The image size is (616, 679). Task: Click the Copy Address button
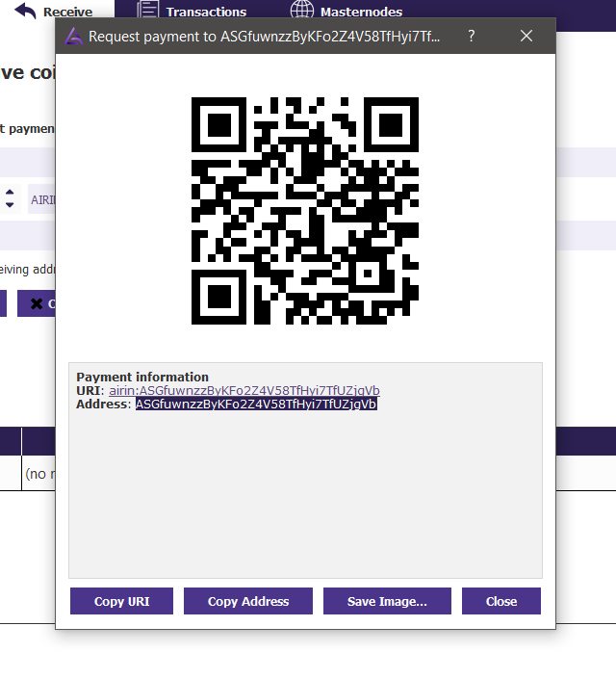click(x=248, y=601)
